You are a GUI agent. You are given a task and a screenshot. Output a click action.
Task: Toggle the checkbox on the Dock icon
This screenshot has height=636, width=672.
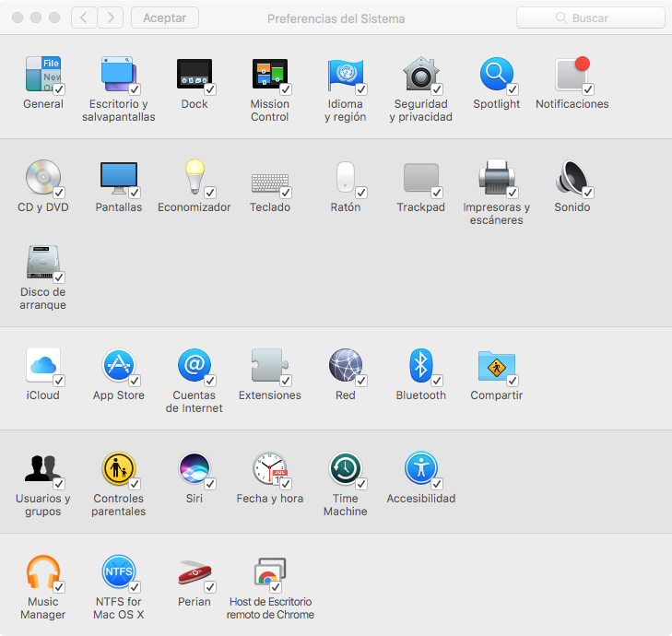coord(209,89)
